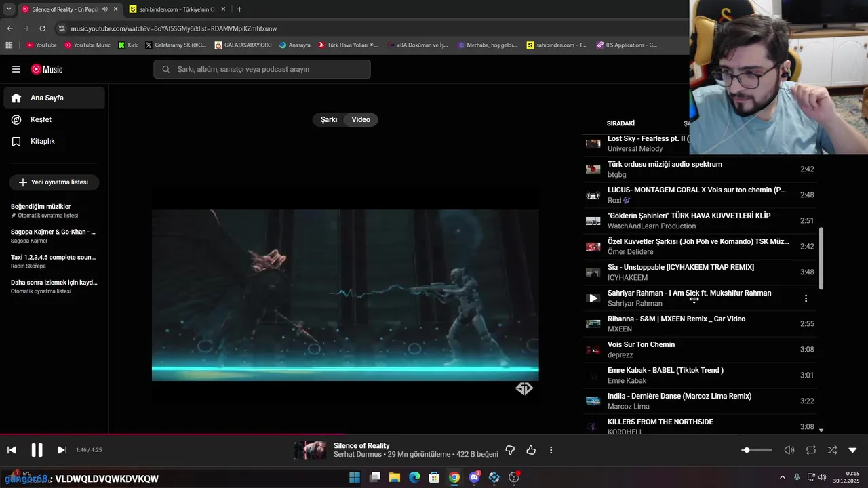Open the Windows Start menu

click(355, 478)
